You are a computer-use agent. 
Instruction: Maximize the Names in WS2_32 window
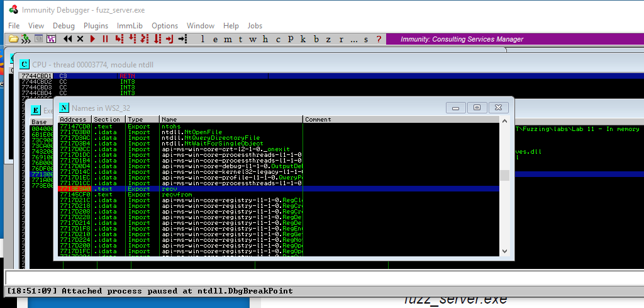click(477, 107)
